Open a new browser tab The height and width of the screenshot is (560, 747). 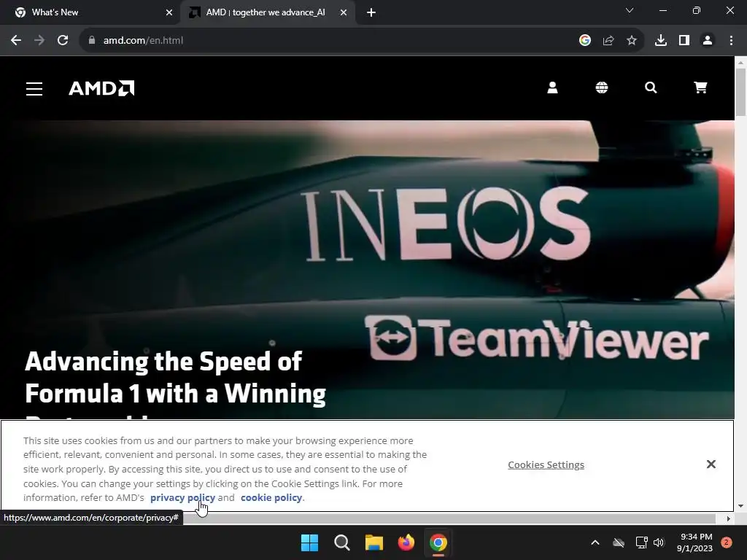tap(371, 13)
